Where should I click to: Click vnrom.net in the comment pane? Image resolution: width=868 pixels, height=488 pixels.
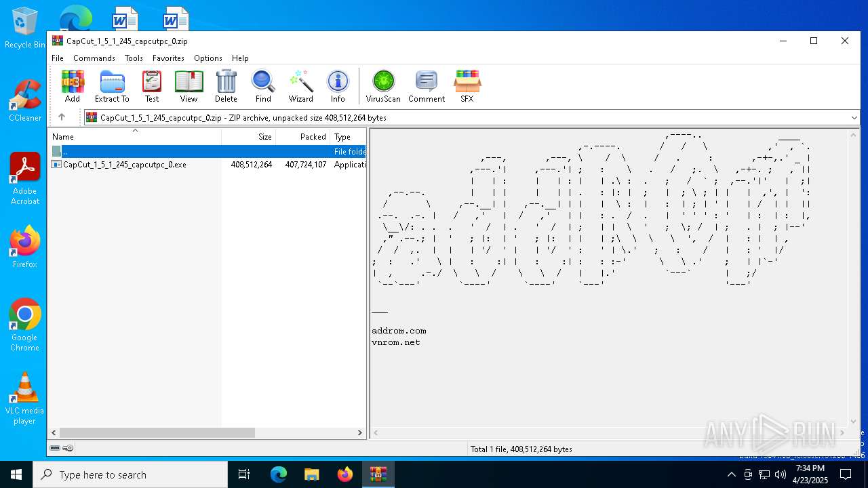coord(396,342)
